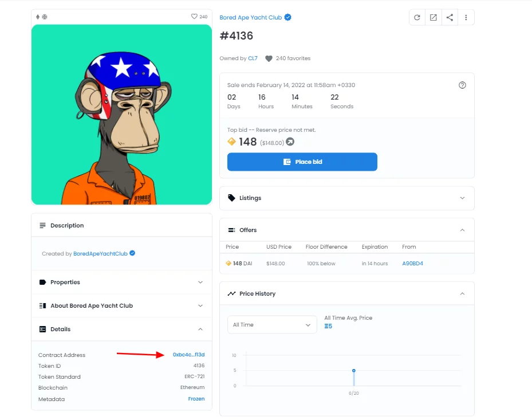Expand the Listings section
This screenshot has width=532, height=420.
pyautogui.click(x=347, y=198)
